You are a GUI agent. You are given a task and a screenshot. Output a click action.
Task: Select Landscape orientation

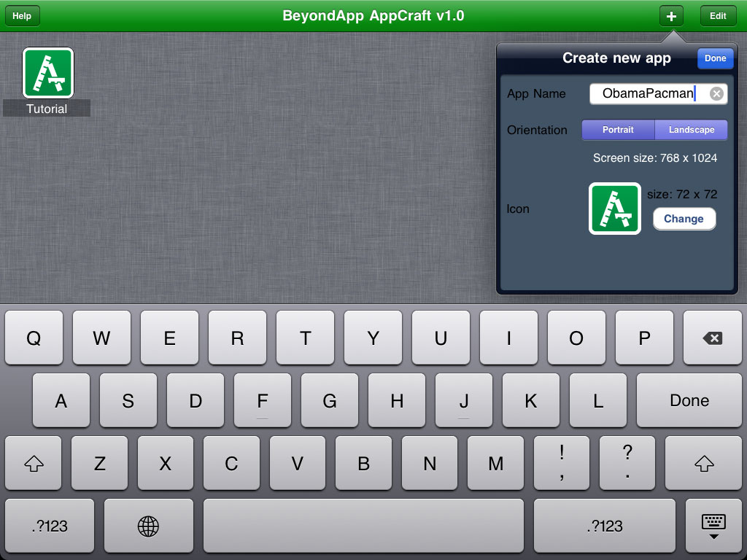(x=692, y=130)
